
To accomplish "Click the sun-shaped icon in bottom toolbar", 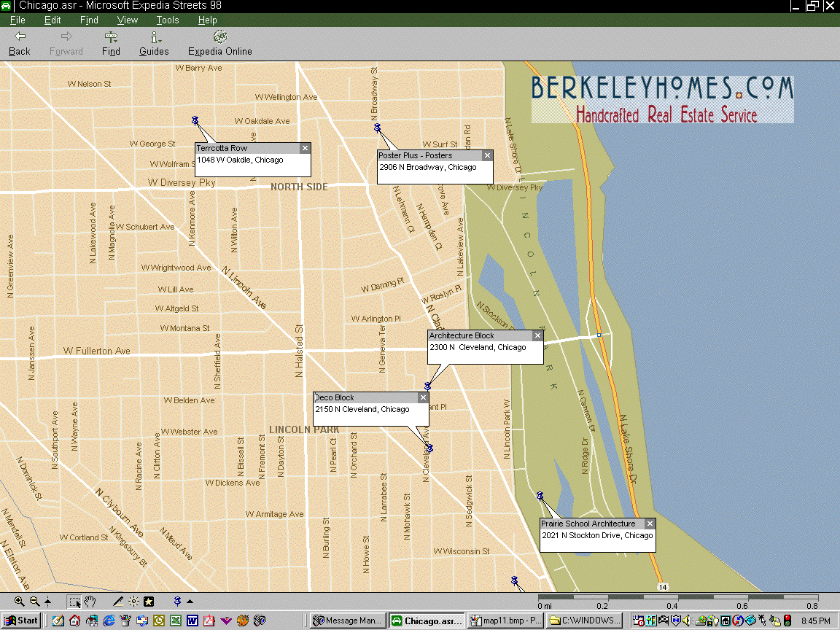I will point(133,602).
